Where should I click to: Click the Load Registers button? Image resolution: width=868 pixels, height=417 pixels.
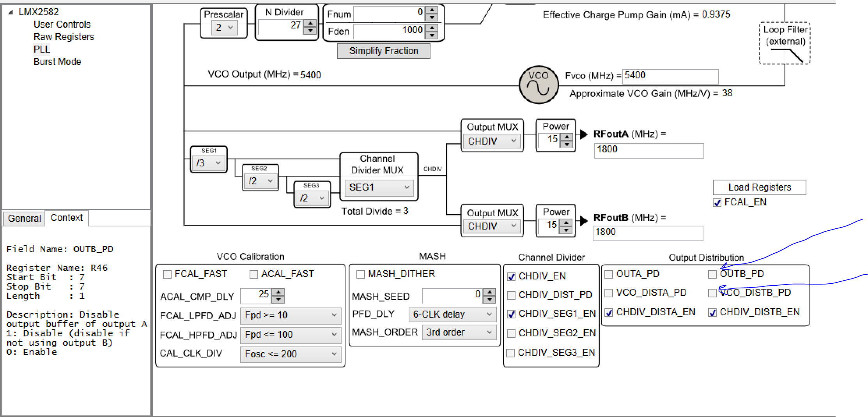[760, 187]
